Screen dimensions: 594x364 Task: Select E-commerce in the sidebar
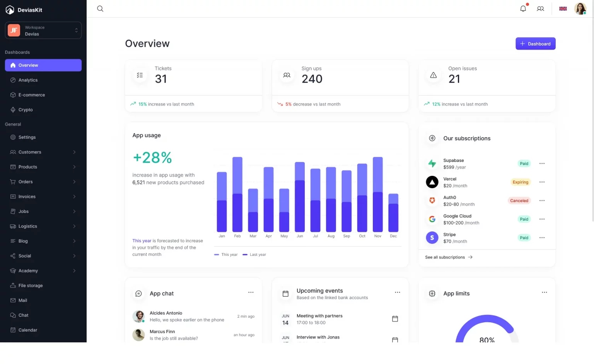(x=31, y=95)
